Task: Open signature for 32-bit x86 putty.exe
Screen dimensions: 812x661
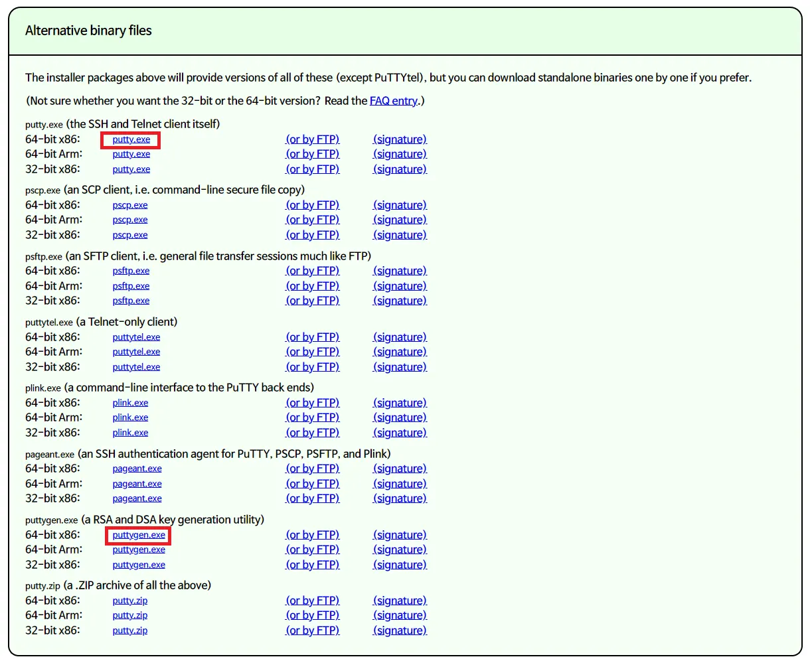Action: (400, 169)
